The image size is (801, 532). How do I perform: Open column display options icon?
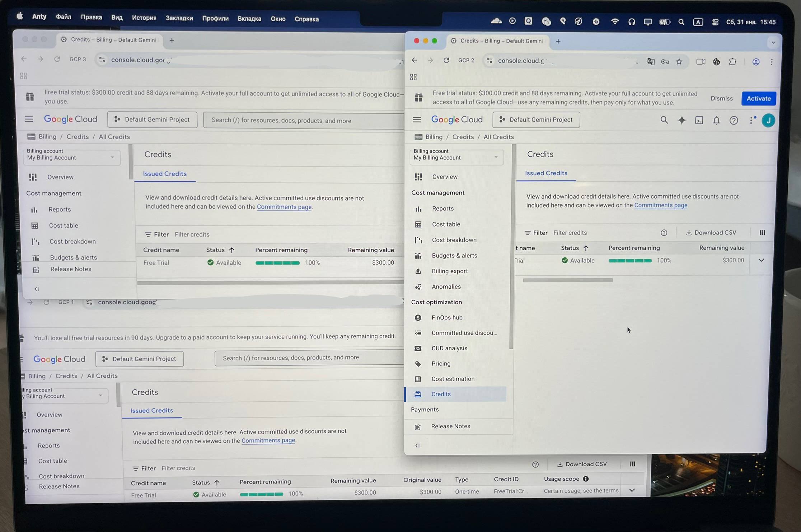click(762, 233)
